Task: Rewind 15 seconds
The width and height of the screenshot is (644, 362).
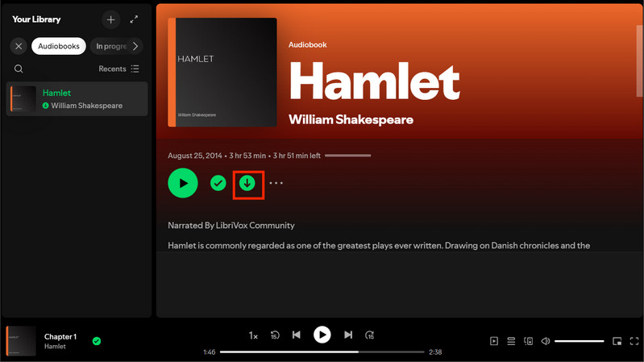Action: pos(275,335)
